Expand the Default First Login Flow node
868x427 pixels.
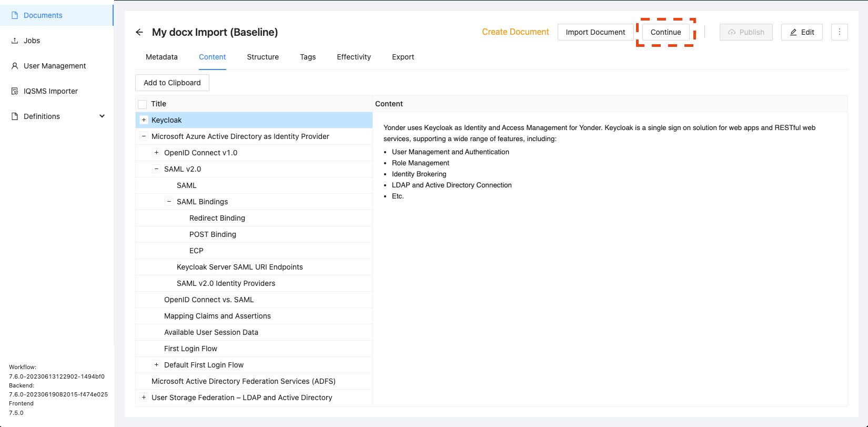[x=156, y=365]
